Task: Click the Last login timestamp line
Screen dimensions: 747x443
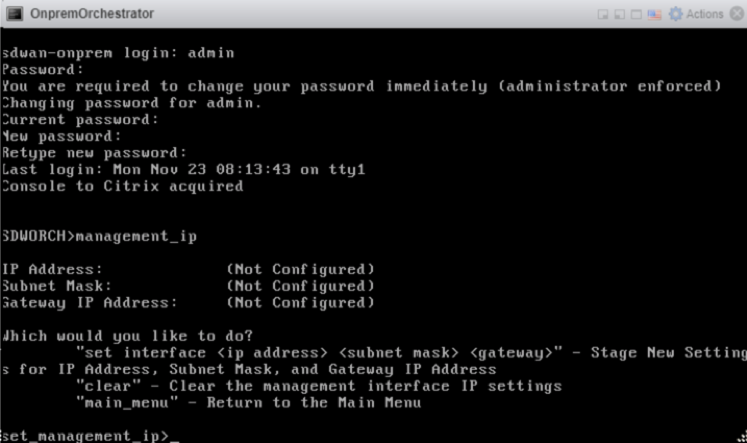Action: 183,170
